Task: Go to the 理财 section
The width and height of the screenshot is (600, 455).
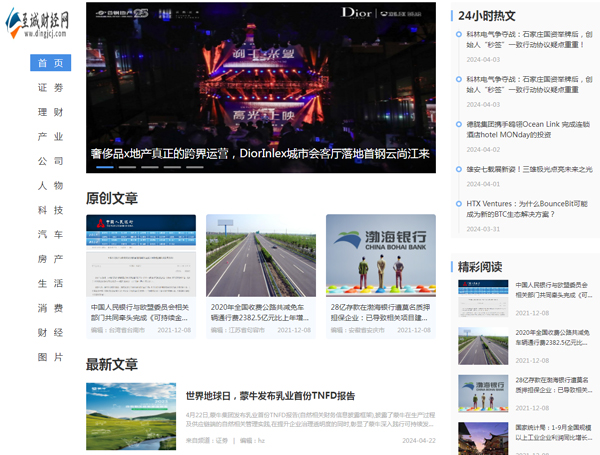Action: pos(51,112)
